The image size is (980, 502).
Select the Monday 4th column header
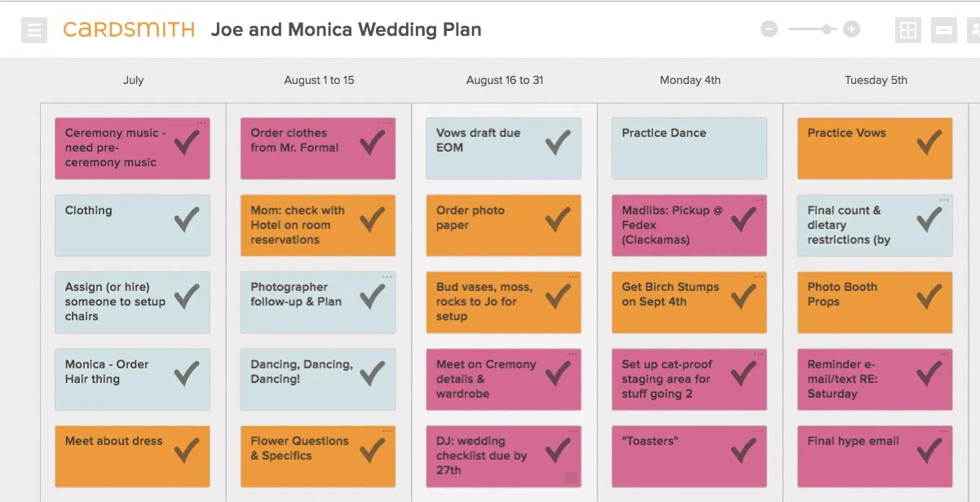(x=690, y=80)
